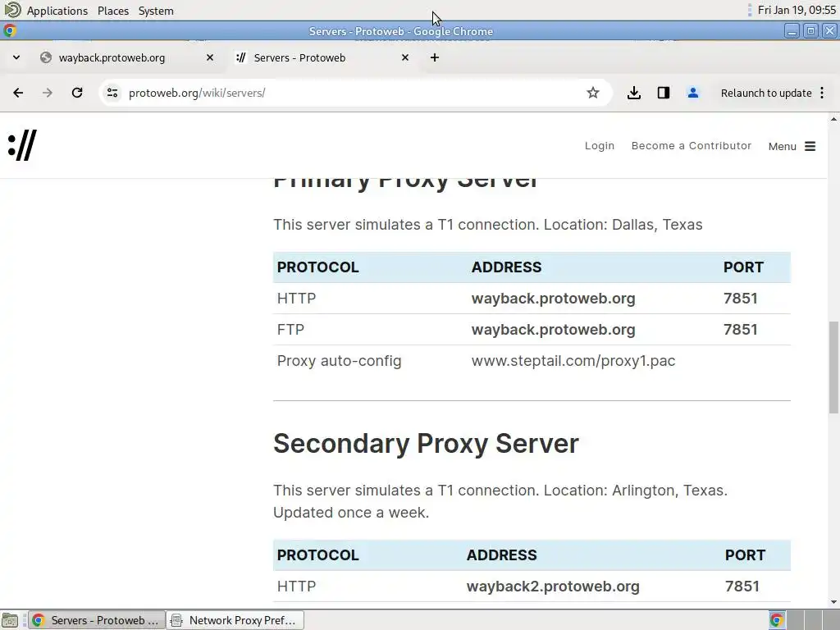This screenshot has width=840, height=630.
Task: Open Chrome downloads icon
Action: pyautogui.click(x=634, y=93)
